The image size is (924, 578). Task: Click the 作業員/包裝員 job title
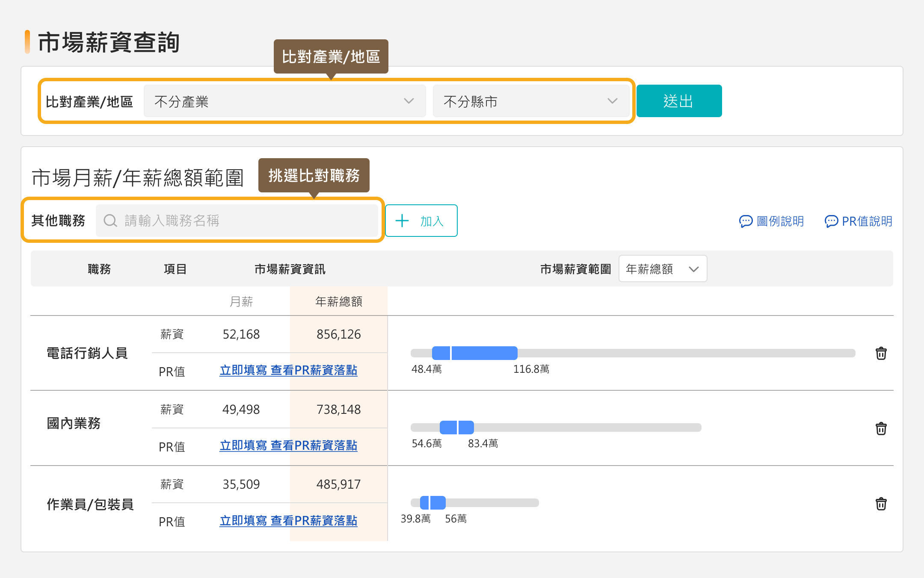[90, 504]
